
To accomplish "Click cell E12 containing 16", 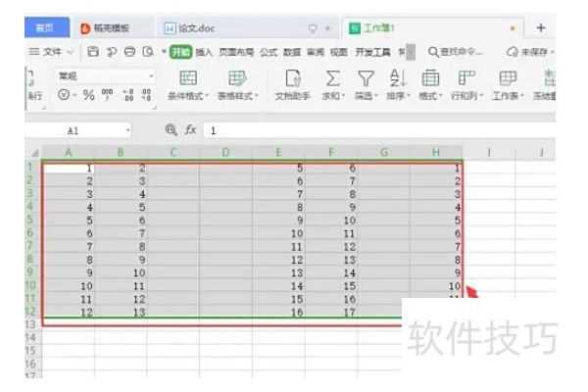I will [278, 312].
